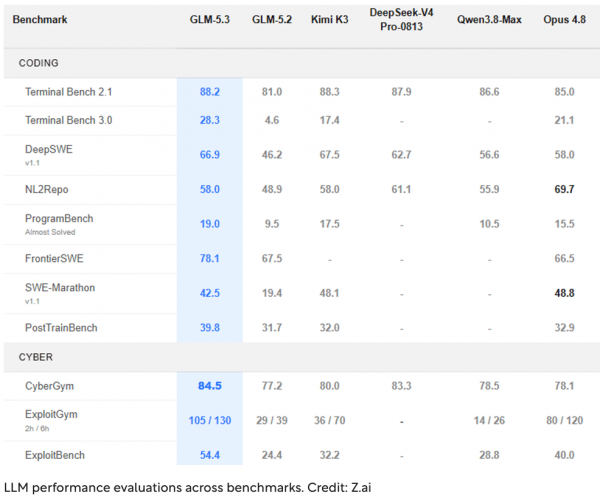The image size is (600, 504).
Task: Select the 10.5 Qwen3.8-Max score
Action: (489, 224)
